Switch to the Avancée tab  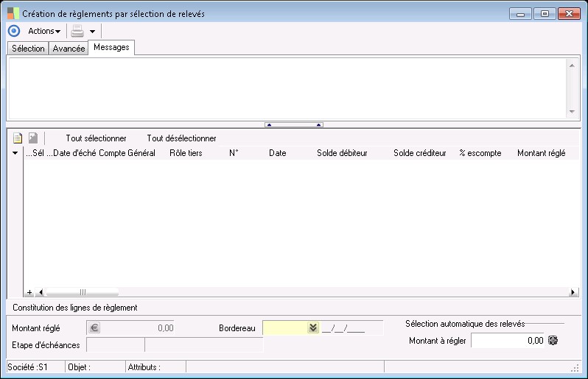(x=69, y=49)
